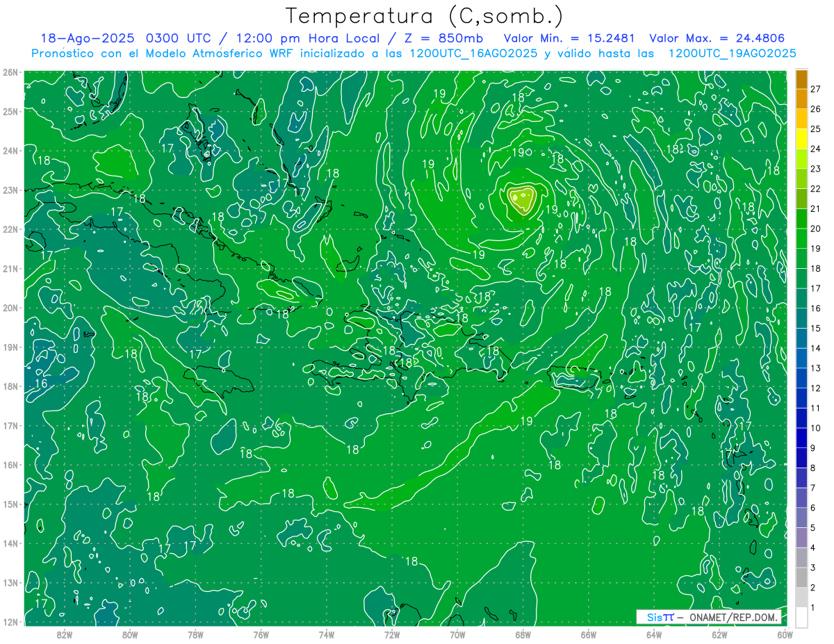
Task: Click legend value 11 on the color scale
Action: pos(816,408)
